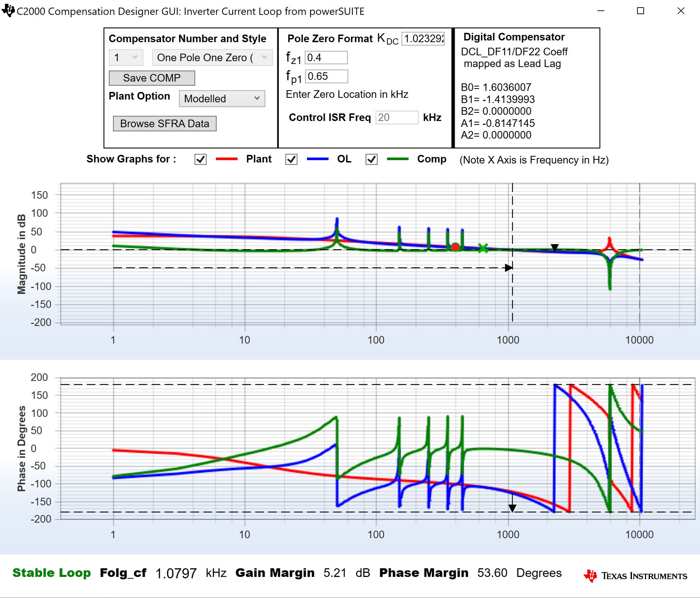The height and width of the screenshot is (598, 700).
Task: Click the down arrow marker on phase plot
Action: click(512, 507)
